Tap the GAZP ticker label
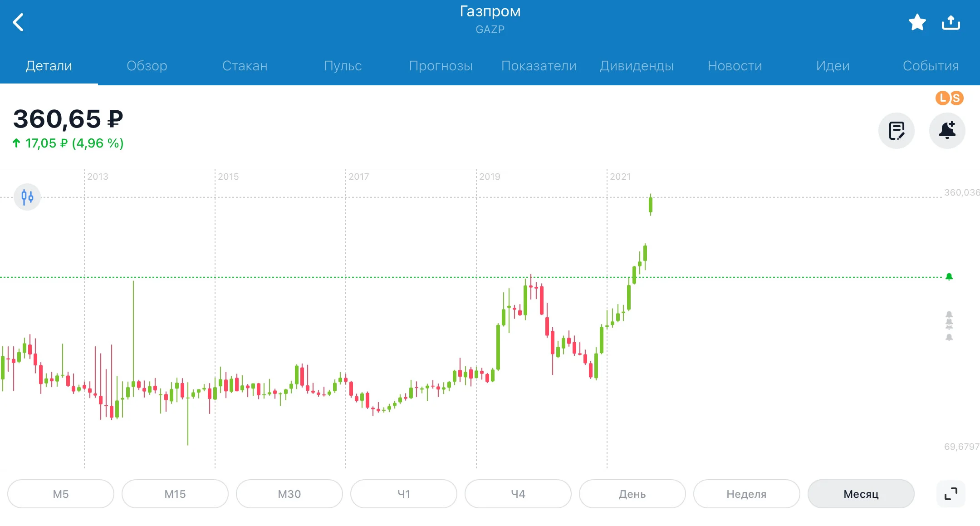 490,29
